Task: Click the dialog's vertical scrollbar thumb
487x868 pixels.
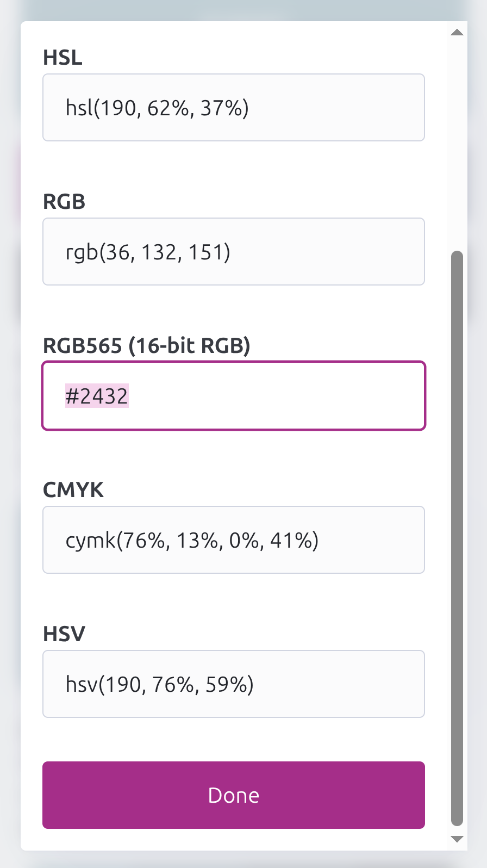Action: click(457, 538)
